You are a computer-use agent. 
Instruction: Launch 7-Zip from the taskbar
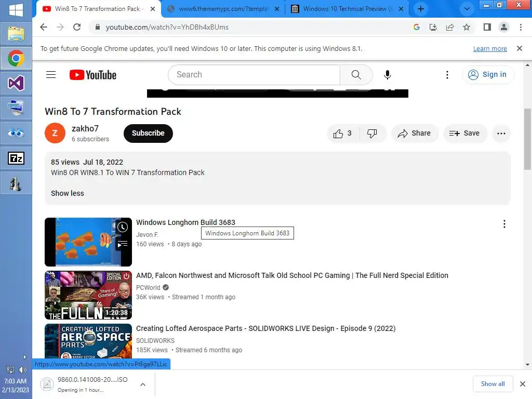coord(16,158)
